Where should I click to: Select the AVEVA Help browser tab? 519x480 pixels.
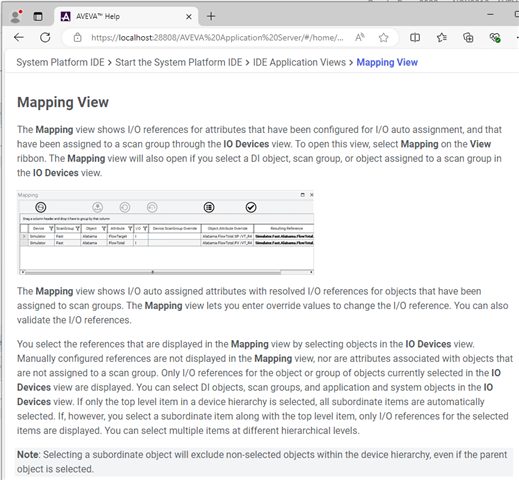(x=126, y=16)
